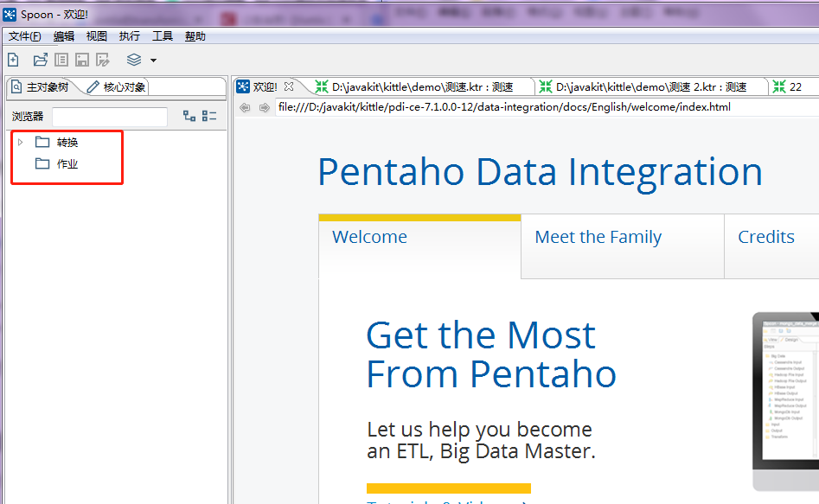
Task: Open file using the folder toolbar icon
Action: (41, 60)
